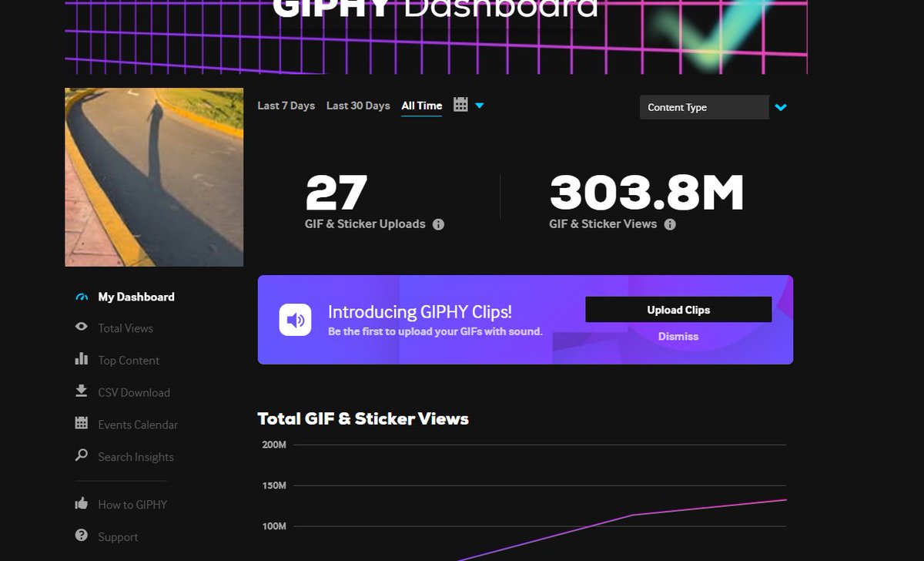Click the How to GIPHY thumbs-up icon

(82, 503)
